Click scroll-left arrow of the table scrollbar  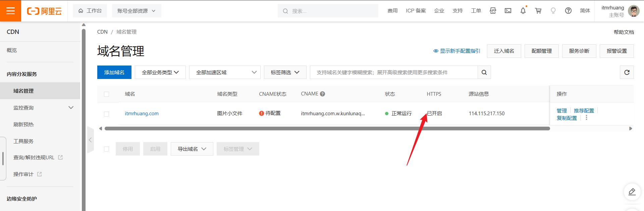pos(100,128)
